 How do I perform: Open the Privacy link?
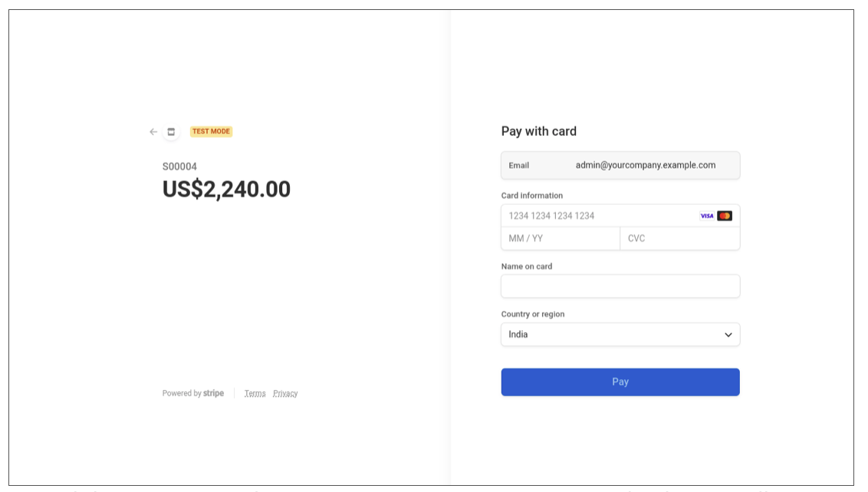[x=285, y=393]
